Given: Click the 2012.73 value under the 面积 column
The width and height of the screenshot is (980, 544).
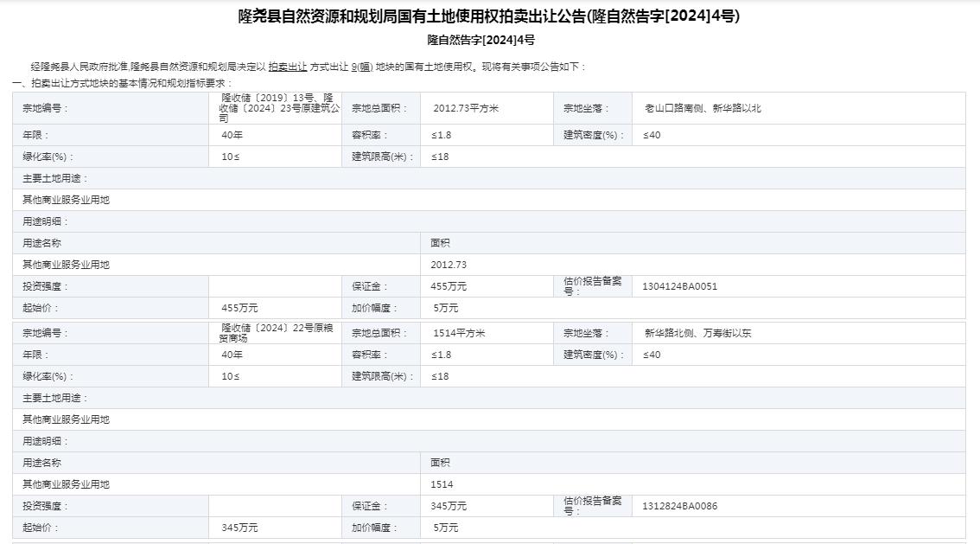Looking at the screenshot, I should point(449,265).
